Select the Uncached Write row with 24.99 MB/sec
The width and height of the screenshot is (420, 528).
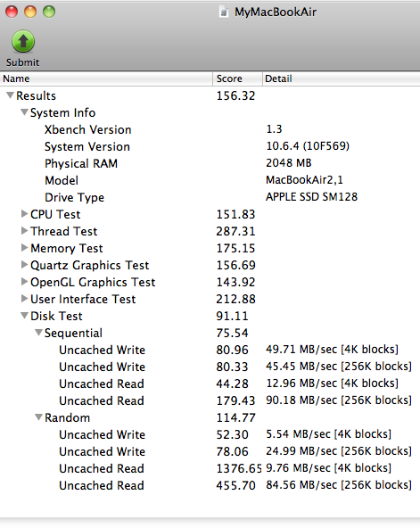(210, 451)
